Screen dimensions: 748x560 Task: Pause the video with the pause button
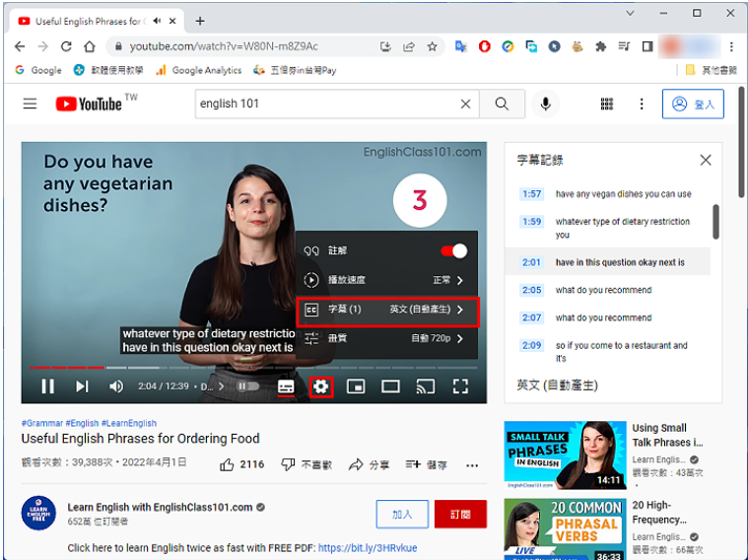pos(47,385)
